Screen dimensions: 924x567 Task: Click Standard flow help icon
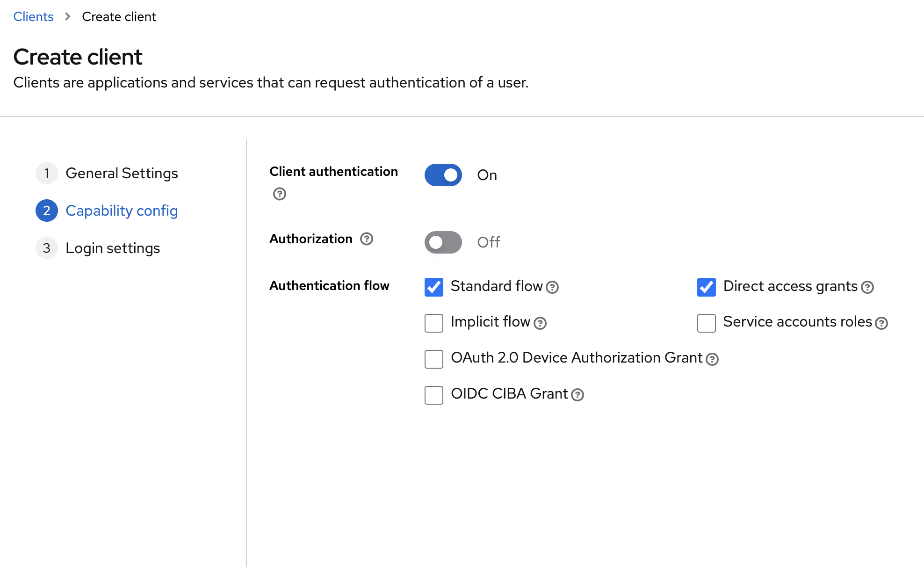[552, 287]
